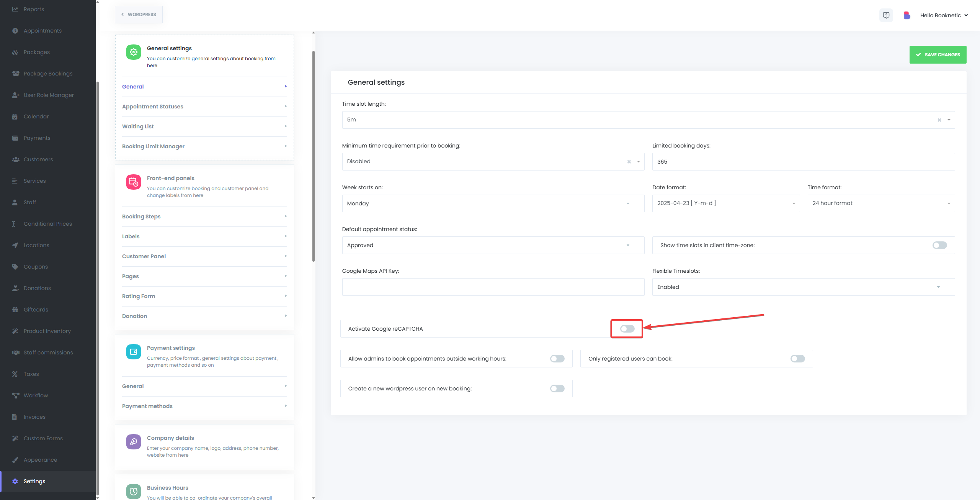Screen dimensions: 980x500
Task: Clear the Time slot length selection
Action: click(939, 120)
